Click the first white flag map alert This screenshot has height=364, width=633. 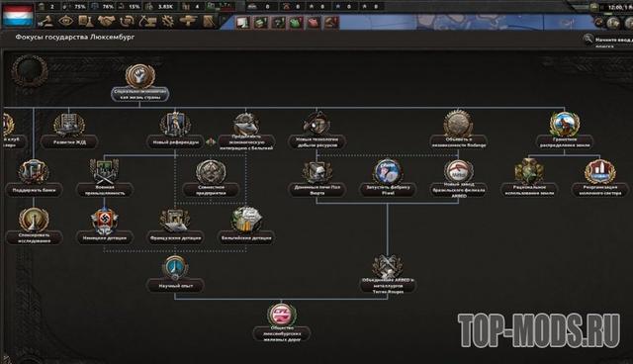tap(242, 22)
